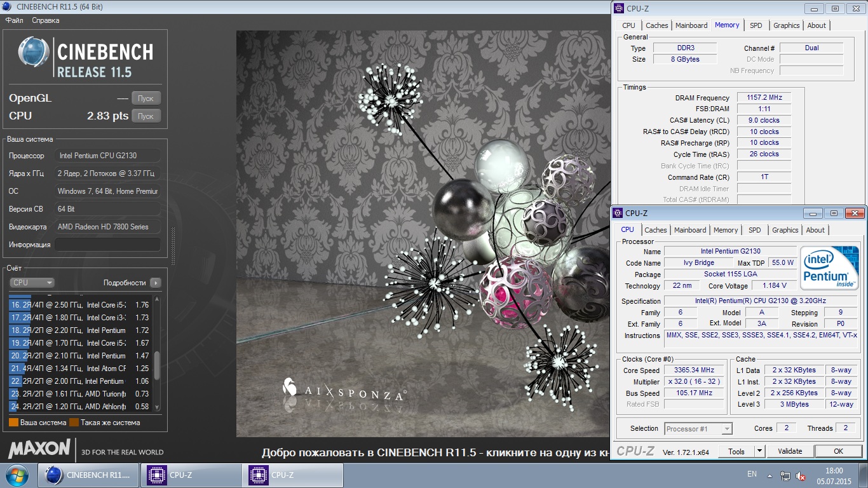Click the ranking list scrollbar thumb
The height and width of the screenshot is (488, 868).
pos(157,367)
